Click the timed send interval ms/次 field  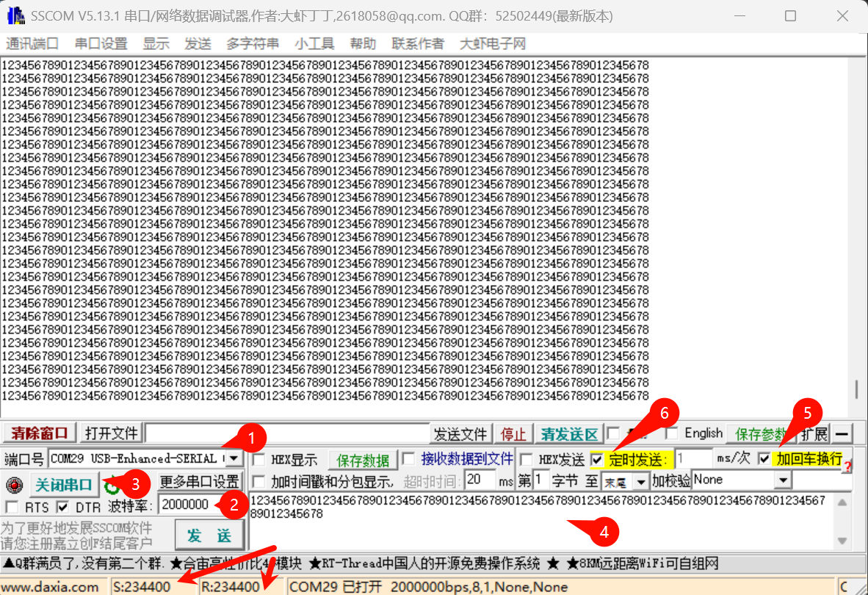pyautogui.click(x=692, y=459)
